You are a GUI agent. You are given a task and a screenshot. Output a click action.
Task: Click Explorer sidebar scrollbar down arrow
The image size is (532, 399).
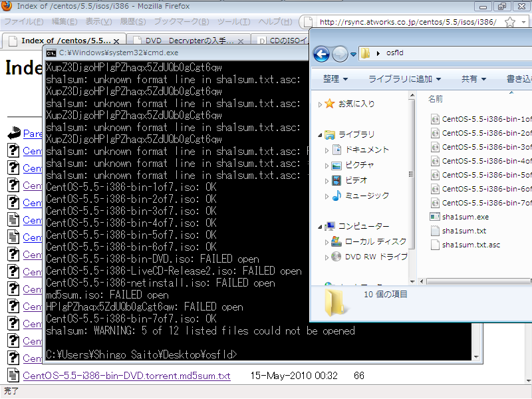click(412, 281)
